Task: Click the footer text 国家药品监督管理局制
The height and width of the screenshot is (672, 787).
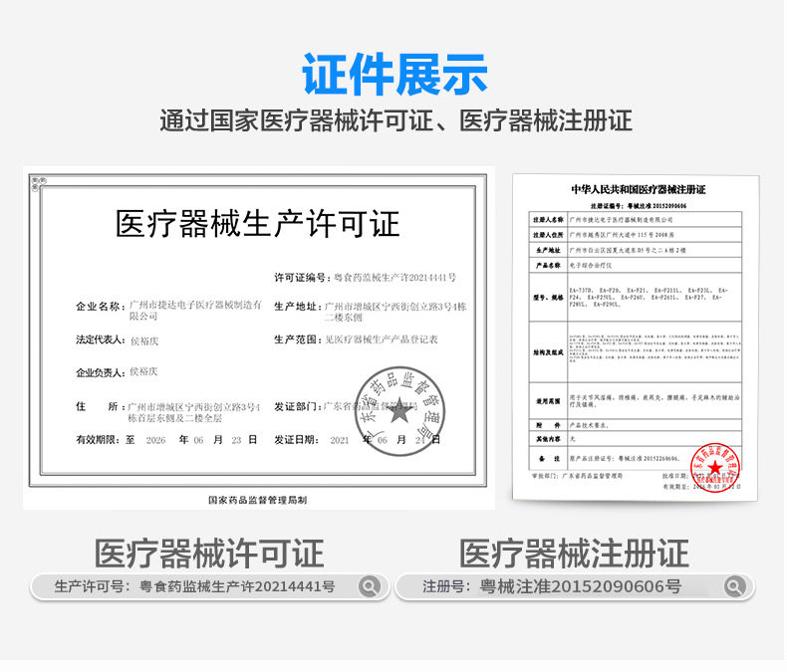Action: 257,500
